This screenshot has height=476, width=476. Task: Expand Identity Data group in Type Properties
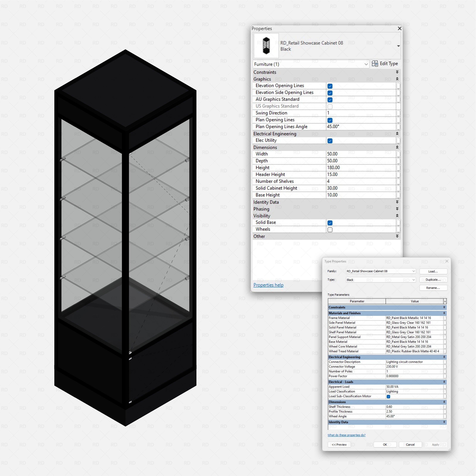pyautogui.click(x=444, y=422)
